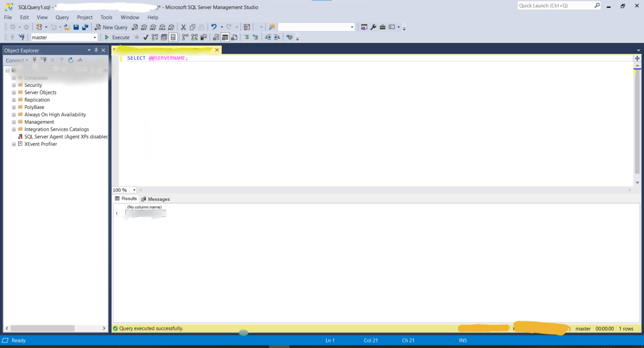The image size is (644, 348).
Task: Expand the Security tree node
Action: 13,85
